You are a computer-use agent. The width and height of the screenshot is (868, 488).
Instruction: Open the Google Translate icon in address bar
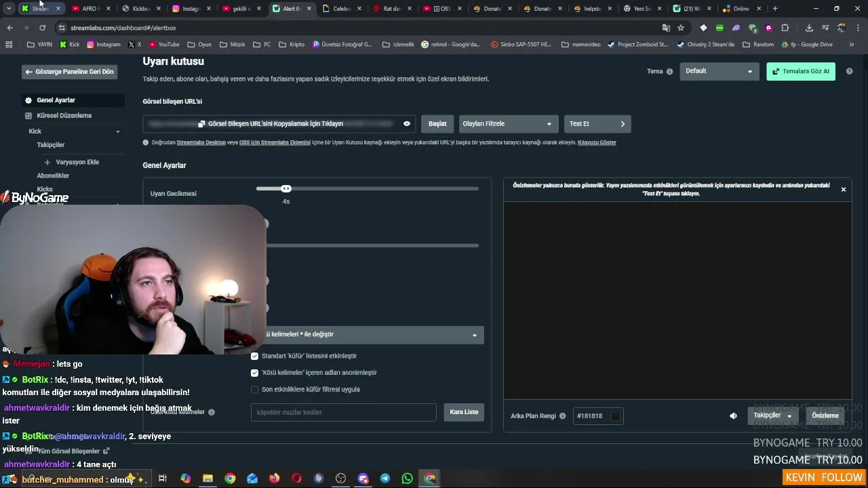(666, 28)
